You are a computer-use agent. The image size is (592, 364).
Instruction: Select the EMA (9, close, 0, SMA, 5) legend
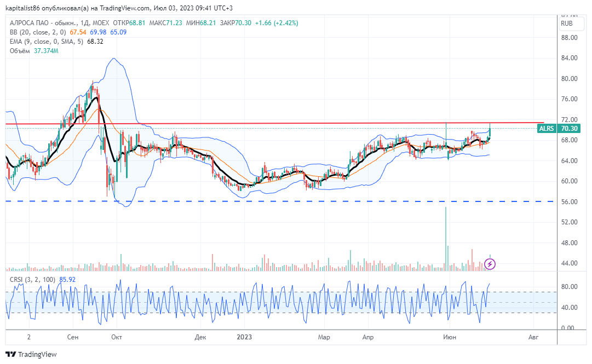(x=47, y=42)
